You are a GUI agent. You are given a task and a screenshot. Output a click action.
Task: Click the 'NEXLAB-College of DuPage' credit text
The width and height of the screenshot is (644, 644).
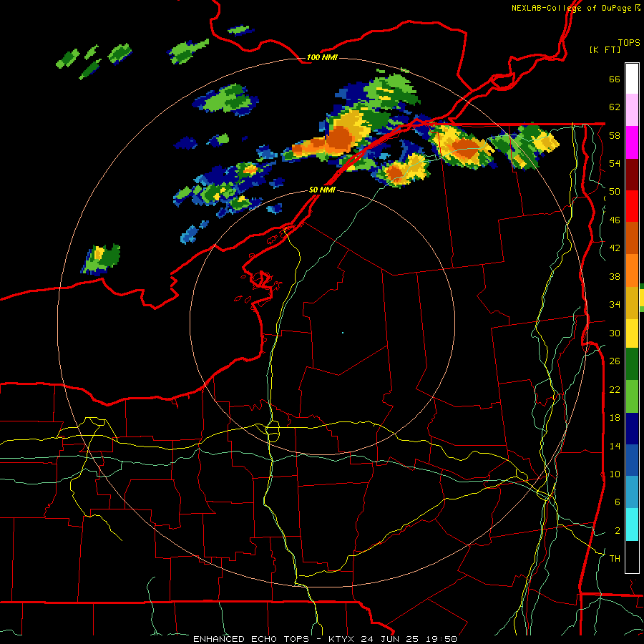(571, 8)
